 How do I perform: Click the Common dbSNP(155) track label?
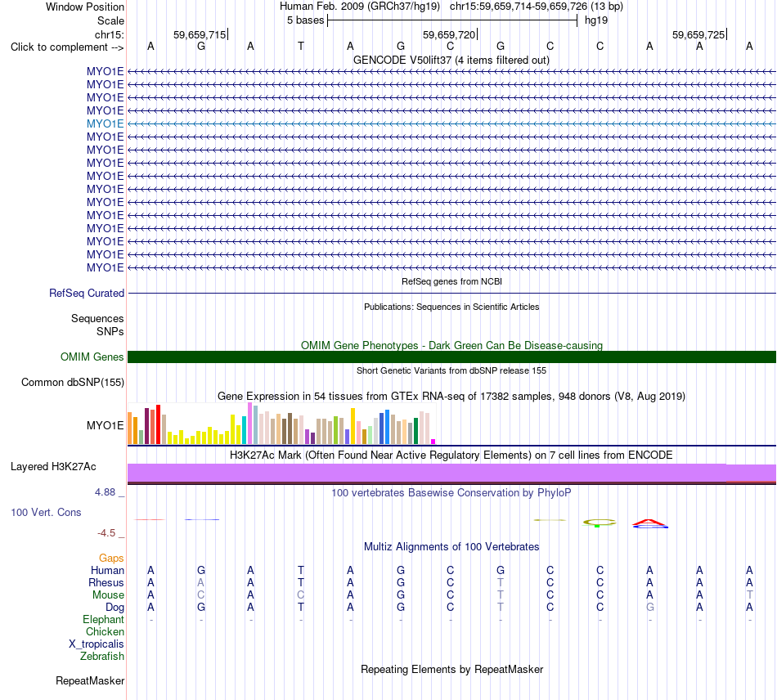(73, 383)
